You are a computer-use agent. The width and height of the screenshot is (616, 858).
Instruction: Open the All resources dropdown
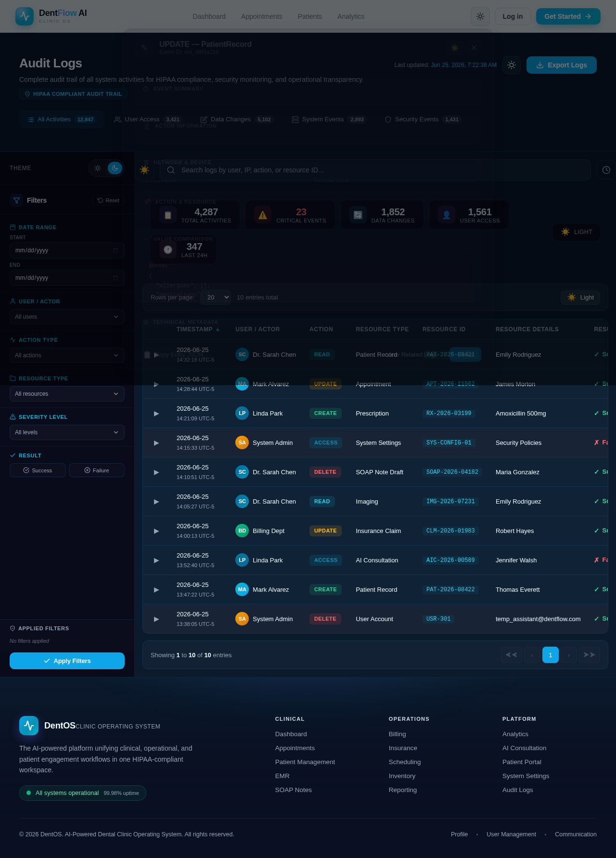[x=67, y=394]
